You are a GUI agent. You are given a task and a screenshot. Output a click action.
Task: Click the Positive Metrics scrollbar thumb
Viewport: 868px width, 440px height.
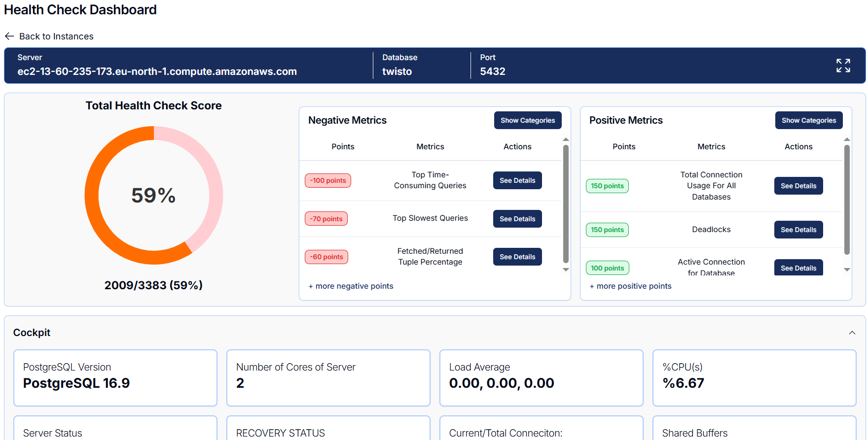[847, 200]
